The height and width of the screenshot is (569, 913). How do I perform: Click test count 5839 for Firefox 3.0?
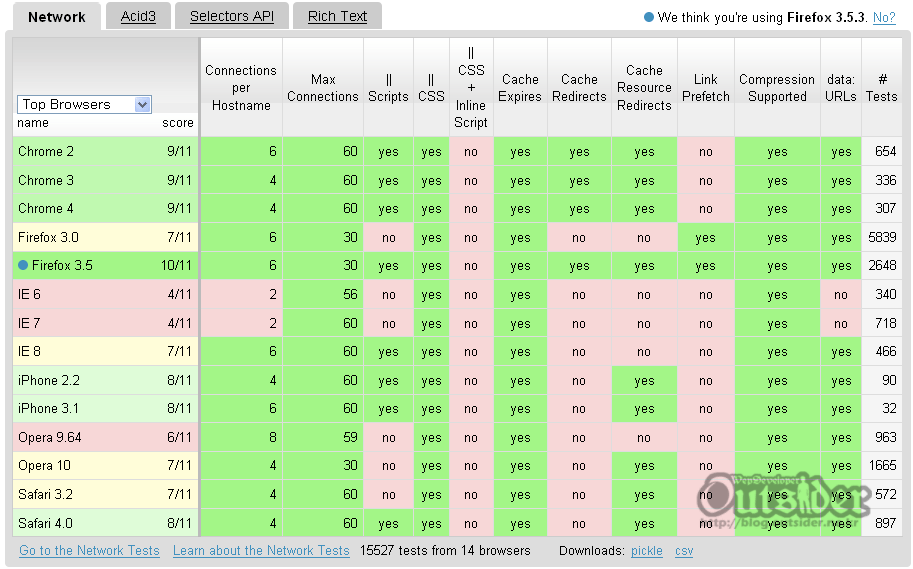coord(882,238)
